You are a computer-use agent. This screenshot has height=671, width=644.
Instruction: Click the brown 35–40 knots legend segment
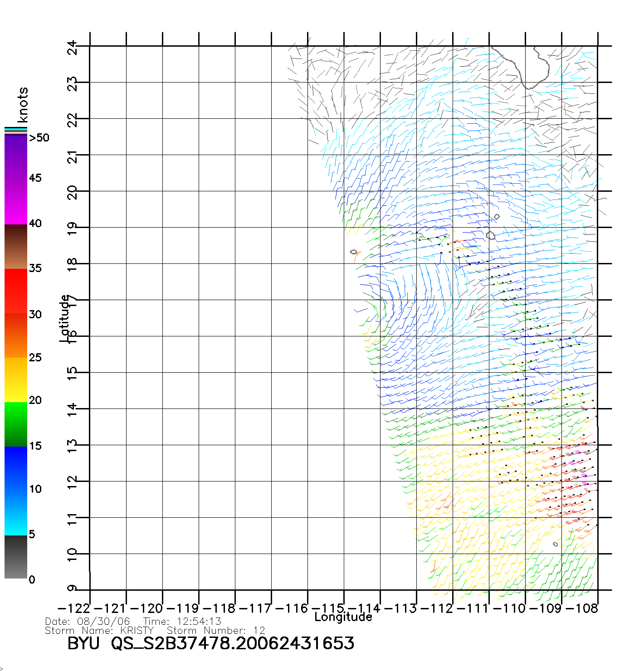tap(15, 247)
